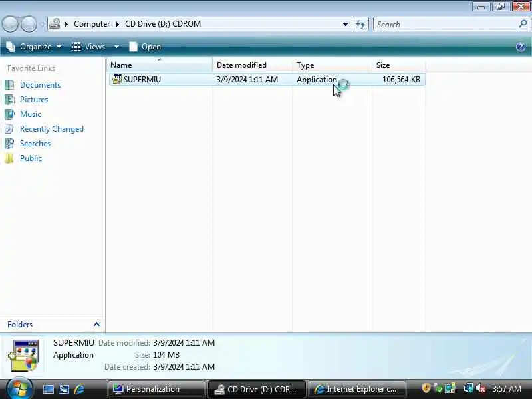Screen dimensions: 532x399
Task: Click the Recently Changed icon
Action: (9, 129)
